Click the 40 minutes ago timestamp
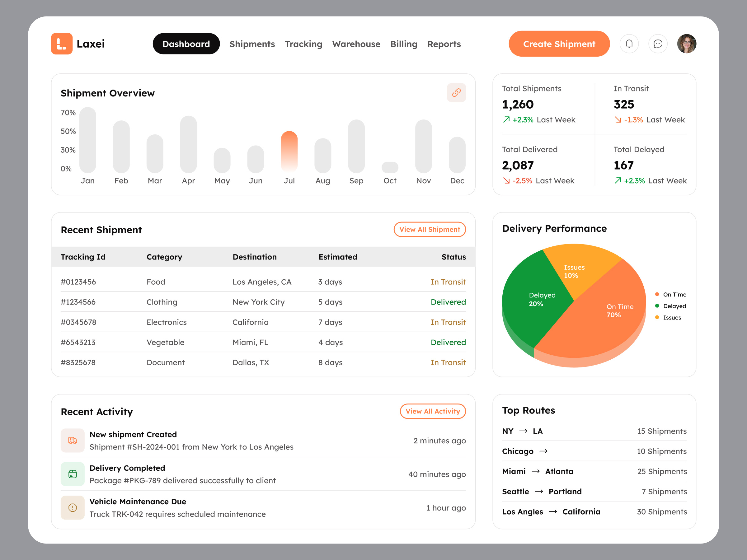This screenshot has height=560, width=747. click(x=437, y=474)
